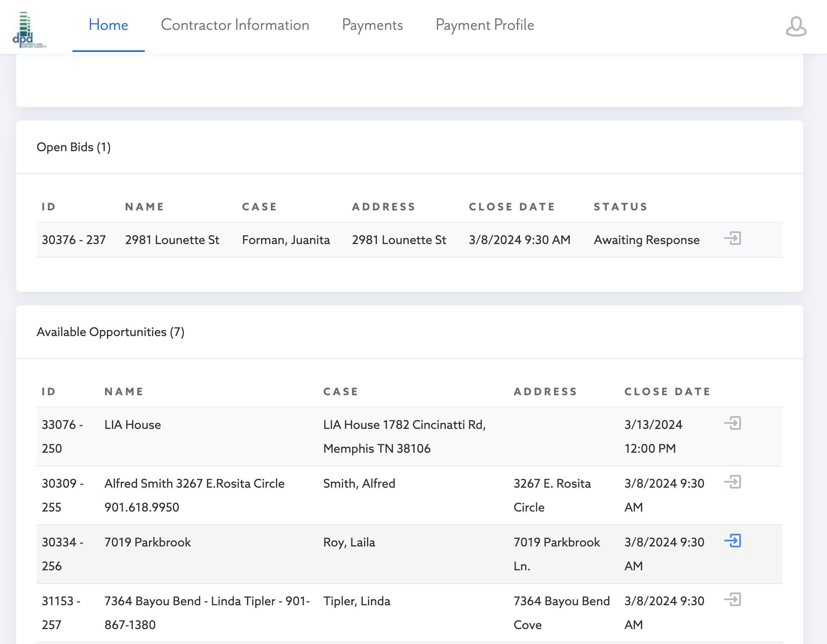This screenshot has width=827, height=644.
Task: Click the Close Date column header in Opportunities
Action: point(667,392)
